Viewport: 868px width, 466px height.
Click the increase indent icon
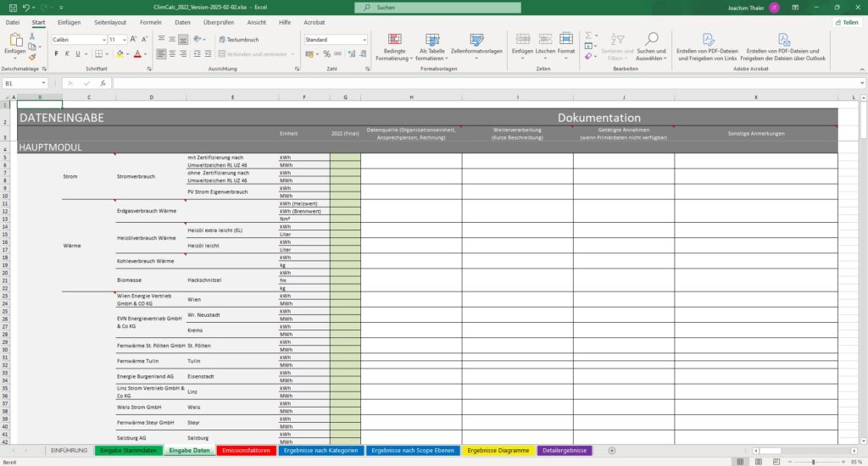coord(208,54)
